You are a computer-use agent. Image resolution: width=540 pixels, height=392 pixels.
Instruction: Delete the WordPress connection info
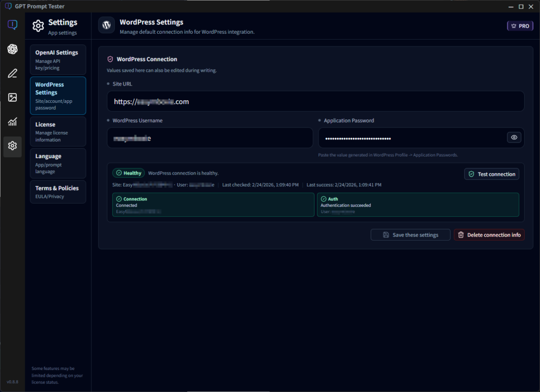[x=489, y=234]
